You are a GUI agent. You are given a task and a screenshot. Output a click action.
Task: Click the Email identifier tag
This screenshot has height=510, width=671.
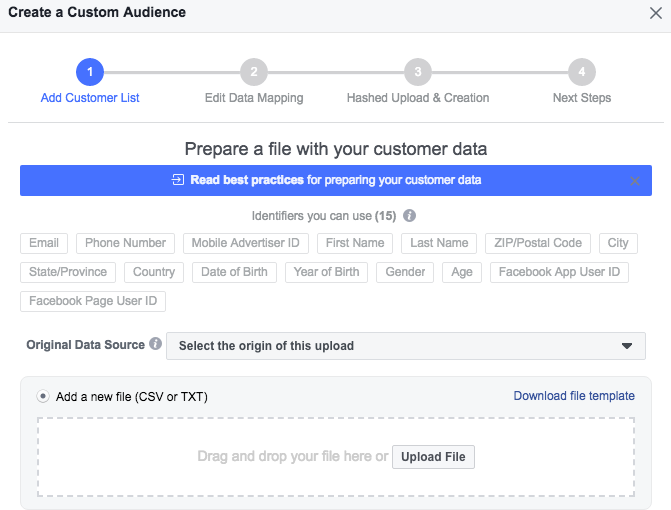[x=44, y=243]
